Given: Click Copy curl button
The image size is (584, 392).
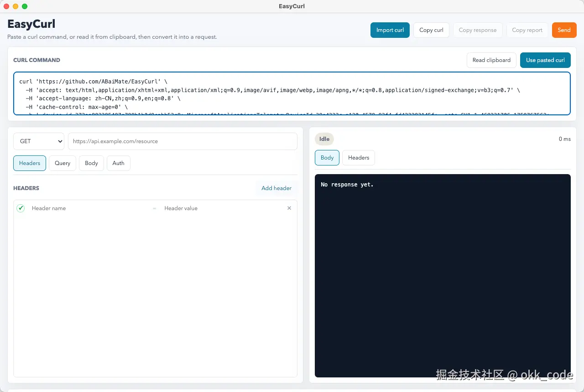Looking at the screenshot, I should coord(431,30).
